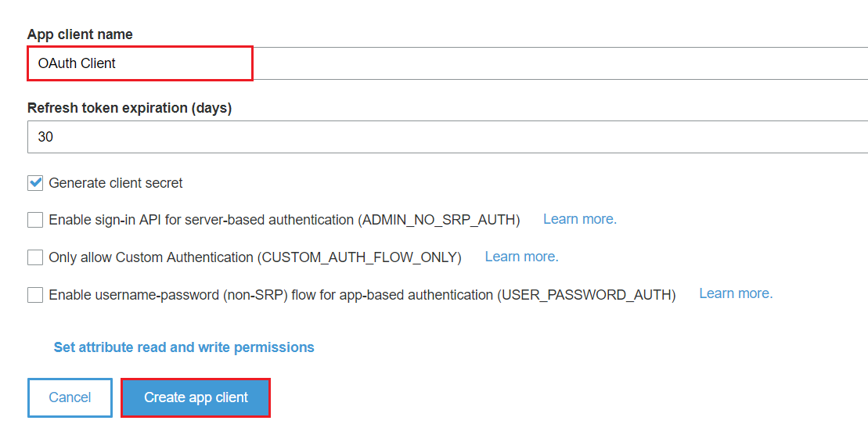
Task: Place cursor after the value 30
Action: click(54, 137)
